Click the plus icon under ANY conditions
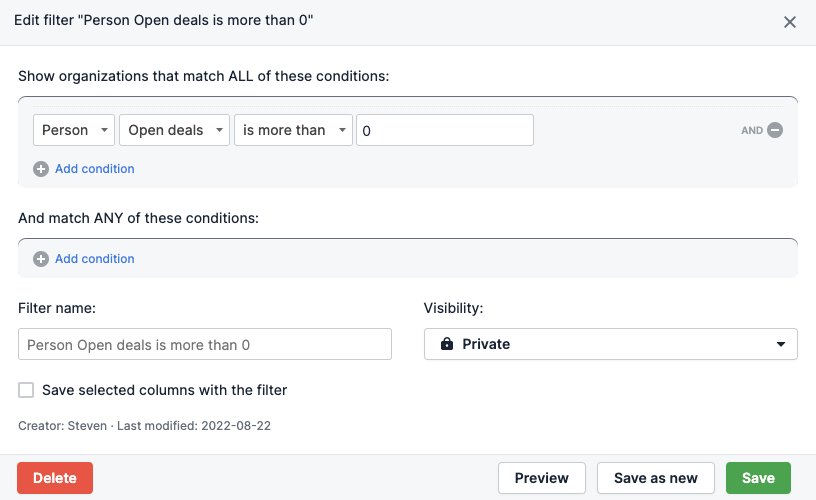Screen dimensions: 816x500 coord(41,259)
